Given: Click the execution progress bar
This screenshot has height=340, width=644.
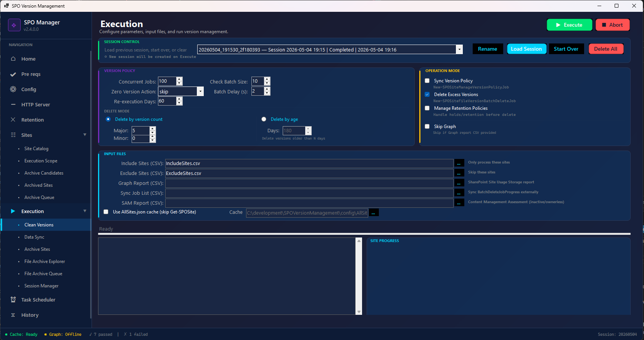Looking at the screenshot, I should [364, 234].
